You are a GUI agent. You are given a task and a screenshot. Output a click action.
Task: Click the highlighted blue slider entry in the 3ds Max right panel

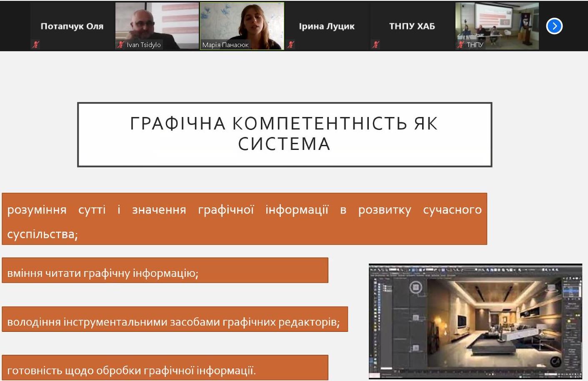571,290
